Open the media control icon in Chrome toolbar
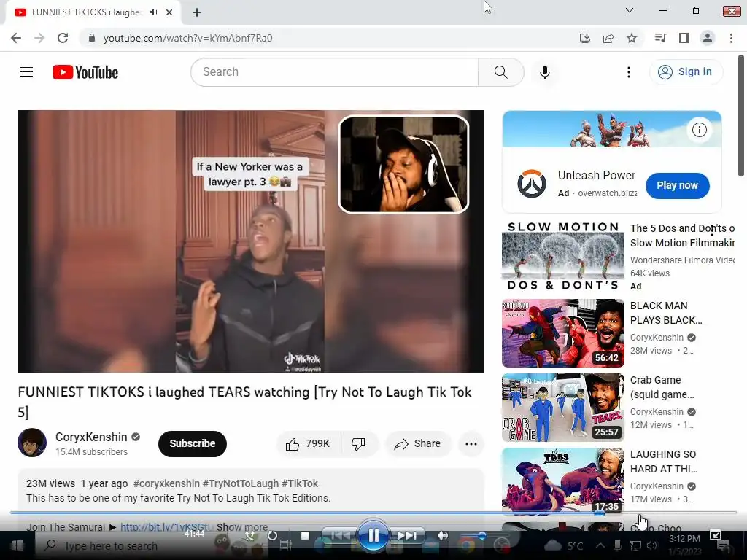Image resolution: width=747 pixels, height=560 pixels. tap(660, 38)
